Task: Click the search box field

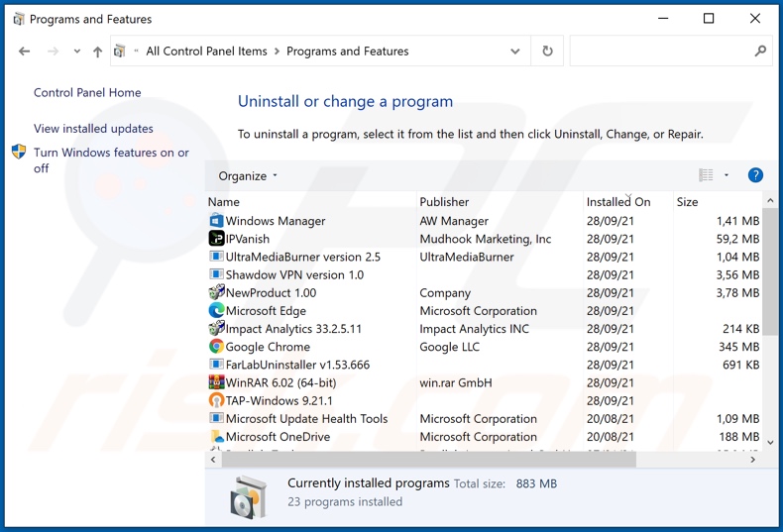Action: (x=671, y=51)
